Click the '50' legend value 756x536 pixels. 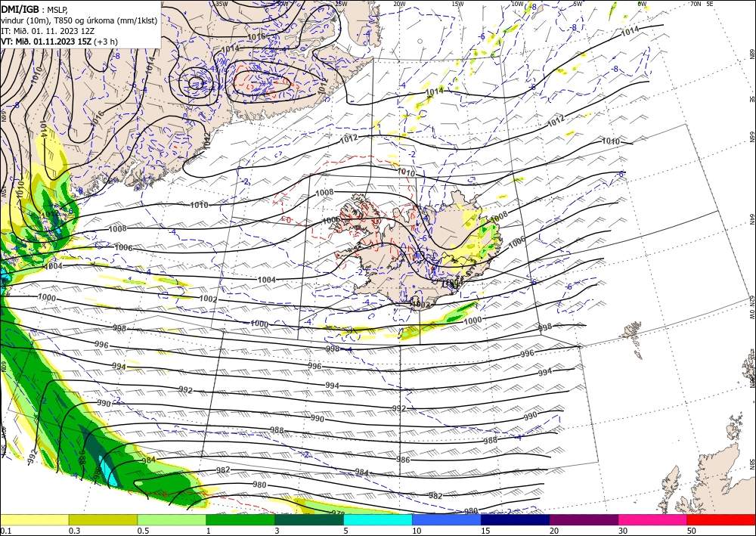coord(692,531)
